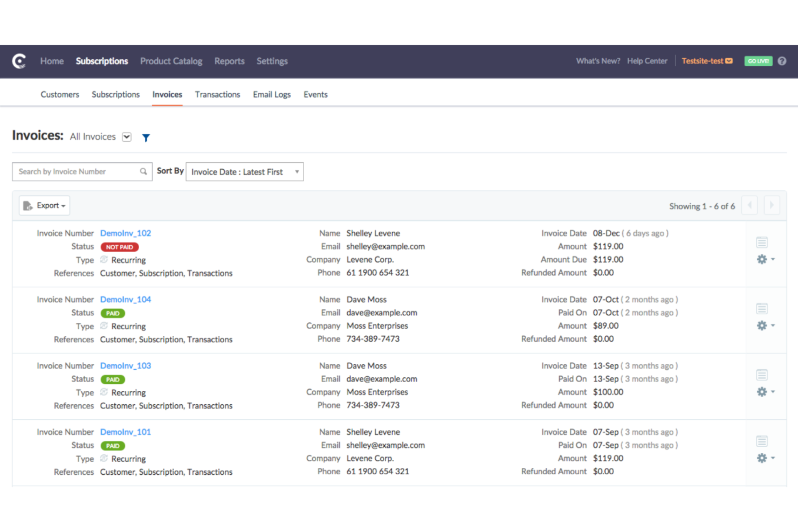Open the invoice document icon for DemoInv_102
The width and height of the screenshot is (798, 532).
tap(762, 241)
